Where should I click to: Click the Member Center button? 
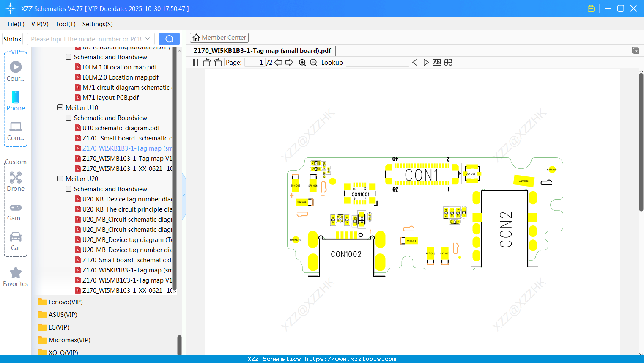pos(219,37)
